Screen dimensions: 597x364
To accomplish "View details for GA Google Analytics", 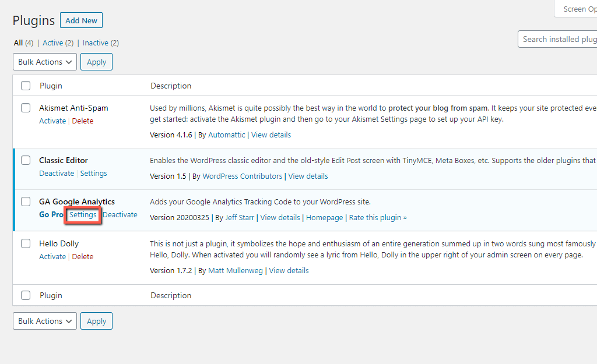I will 280,218.
